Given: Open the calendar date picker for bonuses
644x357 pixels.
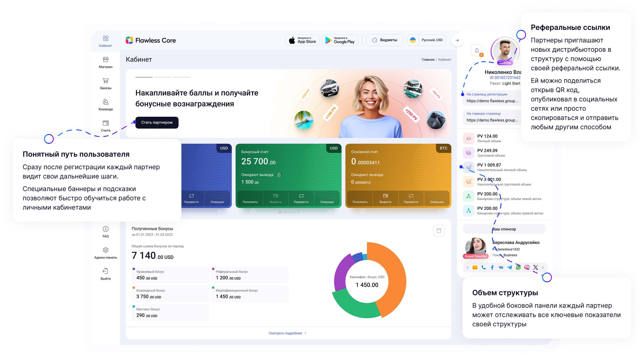Looking at the screenshot, I should (439, 231).
